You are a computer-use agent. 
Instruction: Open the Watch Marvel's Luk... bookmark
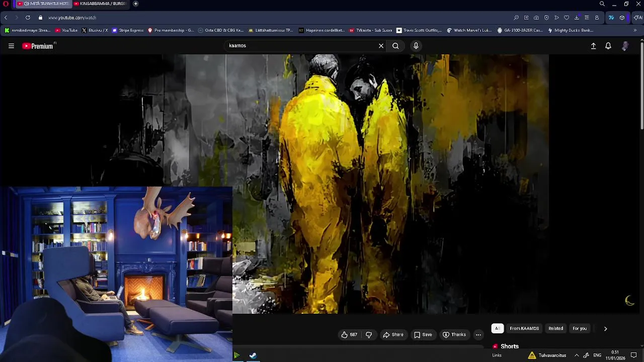point(469,30)
